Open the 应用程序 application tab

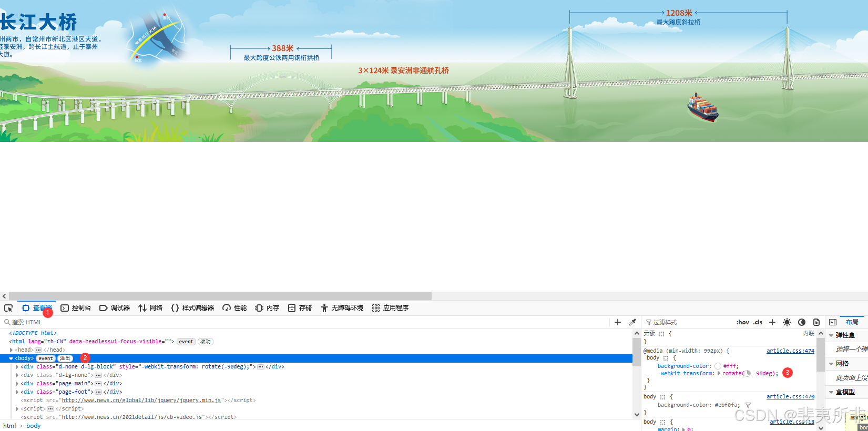[x=390, y=308]
